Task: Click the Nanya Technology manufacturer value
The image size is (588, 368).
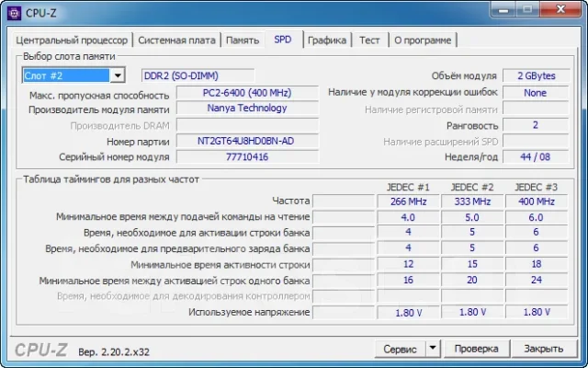Action: pyautogui.click(x=247, y=109)
